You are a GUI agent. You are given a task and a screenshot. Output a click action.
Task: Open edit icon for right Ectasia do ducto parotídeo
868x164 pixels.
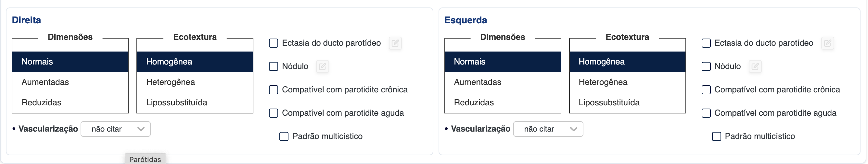click(395, 43)
